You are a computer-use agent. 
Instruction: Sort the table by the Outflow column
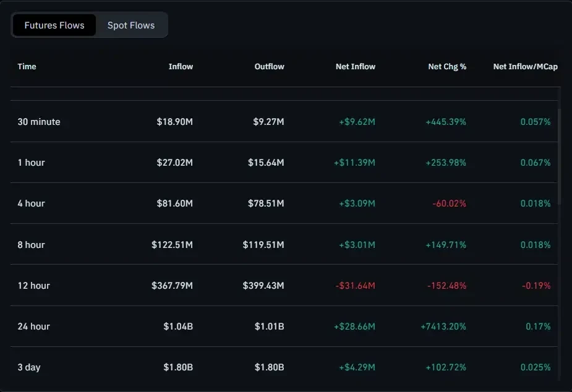coord(269,66)
